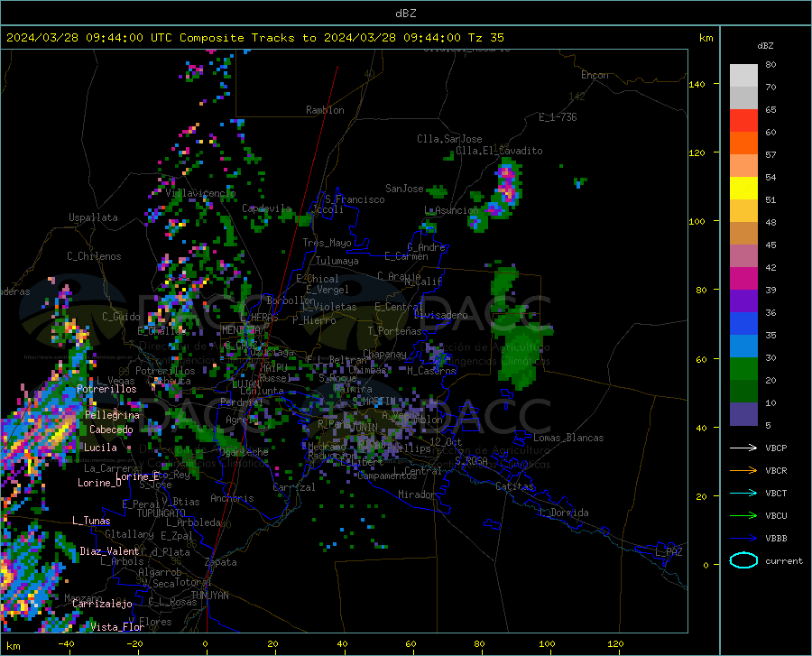Click the Zapata label
This screenshot has width=812, height=656.
pyautogui.click(x=221, y=562)
